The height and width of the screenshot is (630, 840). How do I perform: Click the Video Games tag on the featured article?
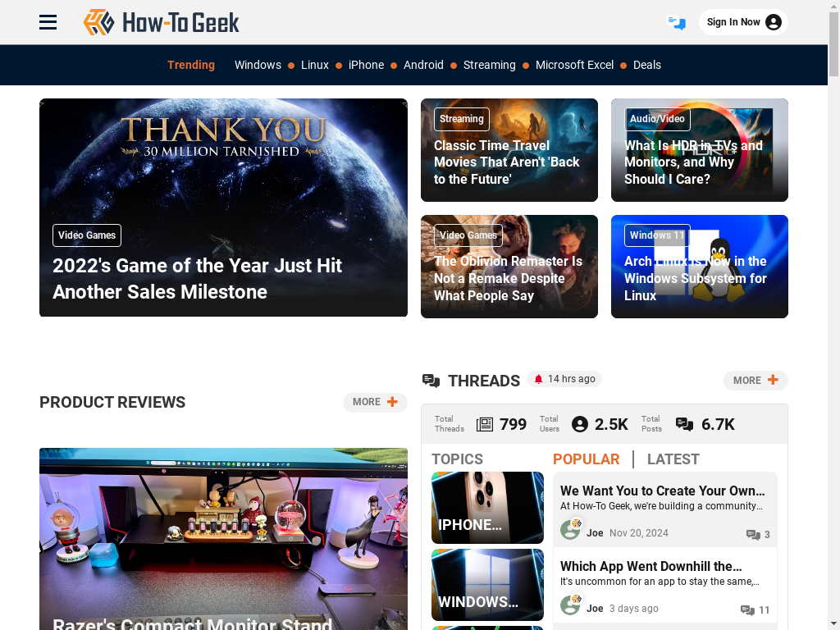87,235
